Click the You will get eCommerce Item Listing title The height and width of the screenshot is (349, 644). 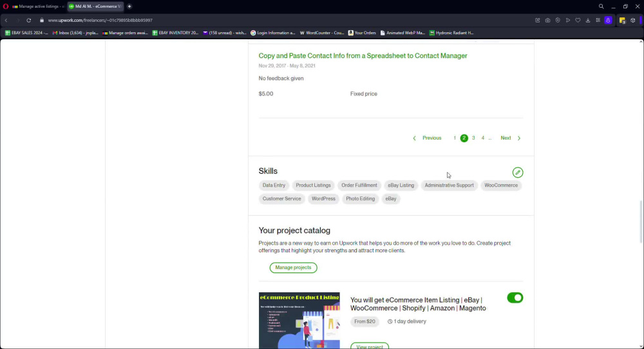[418, 304]
